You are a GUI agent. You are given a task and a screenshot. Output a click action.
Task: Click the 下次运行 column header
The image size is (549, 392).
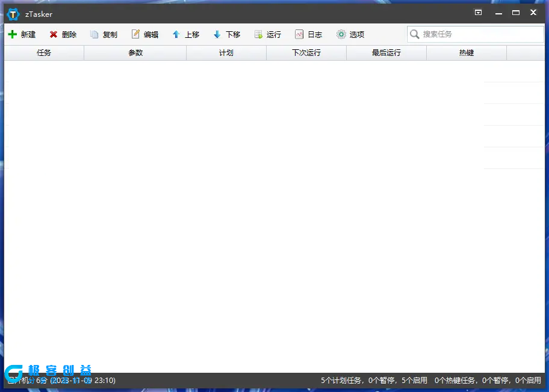point(306,53)
